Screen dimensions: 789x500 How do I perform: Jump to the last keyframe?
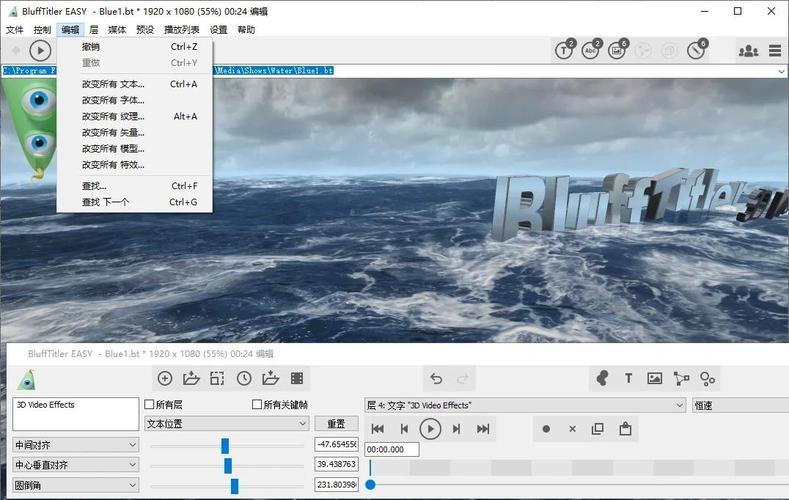point(483,429)
